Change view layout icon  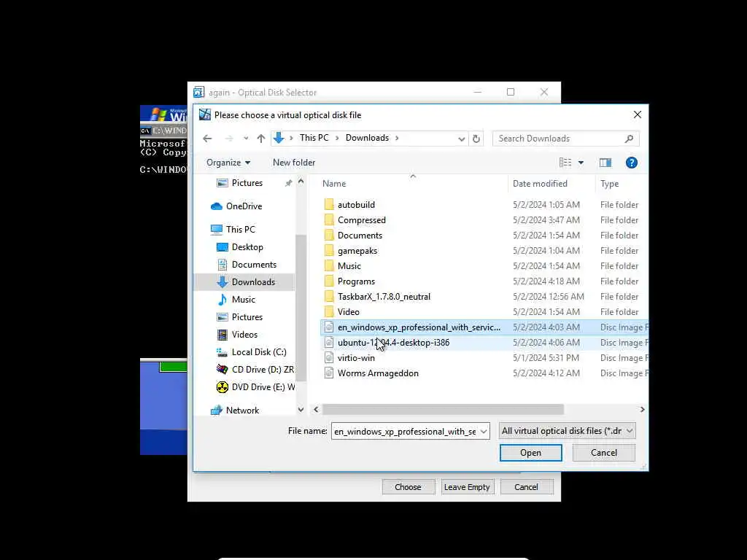(x=565, y=163)
